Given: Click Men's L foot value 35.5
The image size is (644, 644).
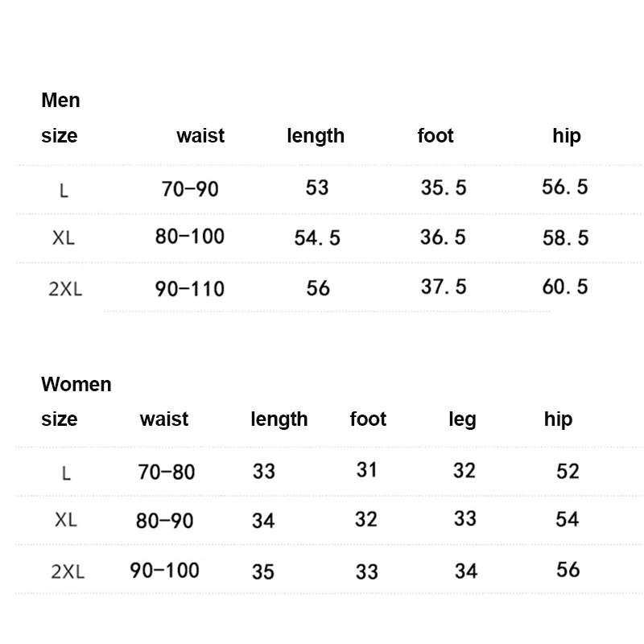Looking at the screenshot, I should (444, 188).
